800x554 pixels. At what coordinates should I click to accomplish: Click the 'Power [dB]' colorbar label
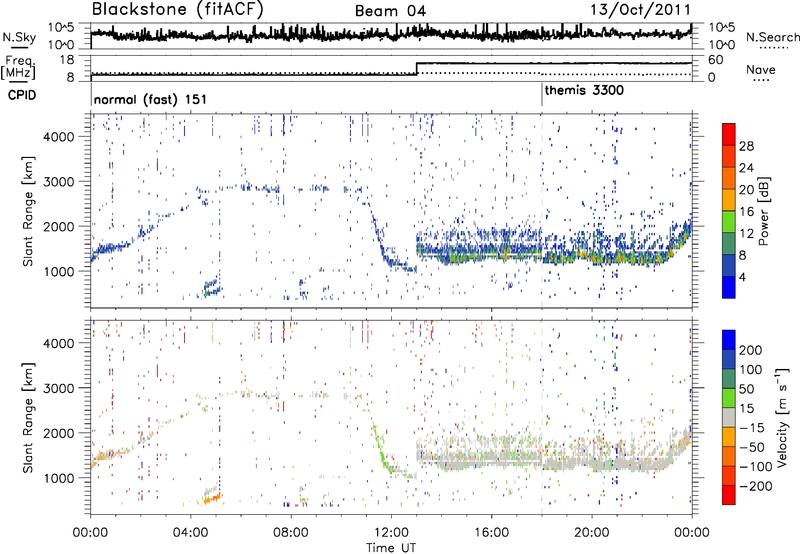pyautogui.click(x=764, y=211)
